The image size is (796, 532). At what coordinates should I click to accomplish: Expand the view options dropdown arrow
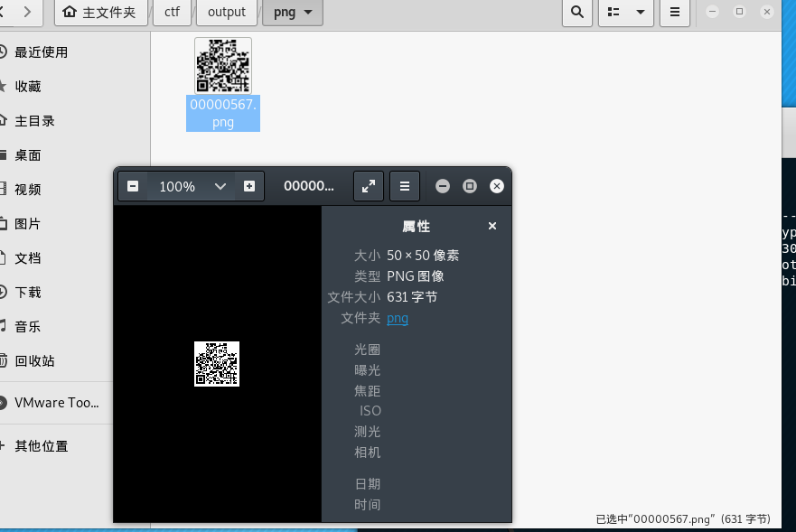point(641,12)
